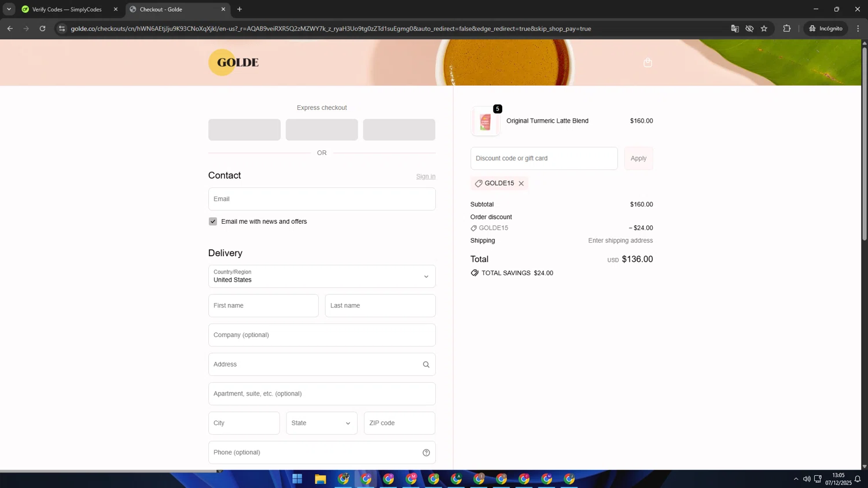
Task: Click the Discount code or gift card field
Action: [x=544, y=158]
